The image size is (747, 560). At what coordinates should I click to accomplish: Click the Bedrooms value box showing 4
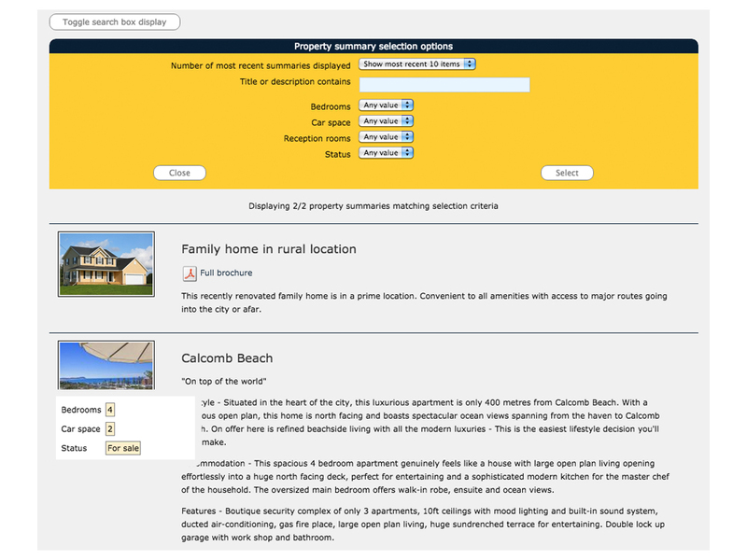pos(110,410)
